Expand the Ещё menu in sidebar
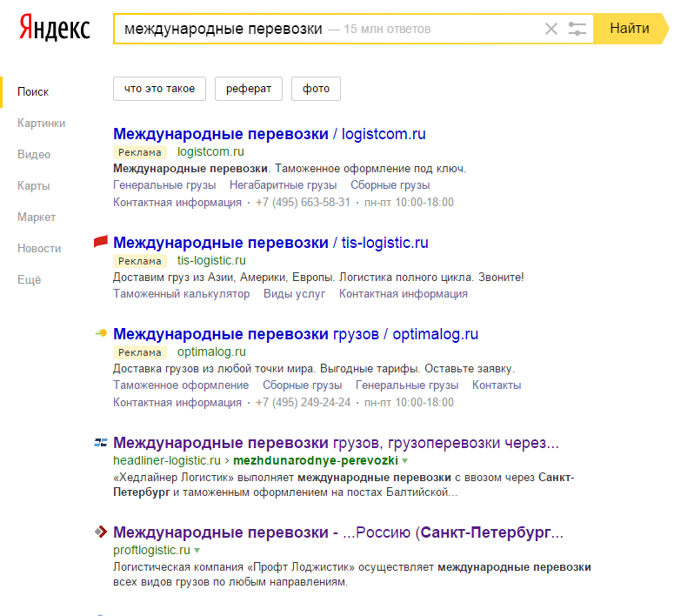The image size is (687, 616). coord(29,279)
